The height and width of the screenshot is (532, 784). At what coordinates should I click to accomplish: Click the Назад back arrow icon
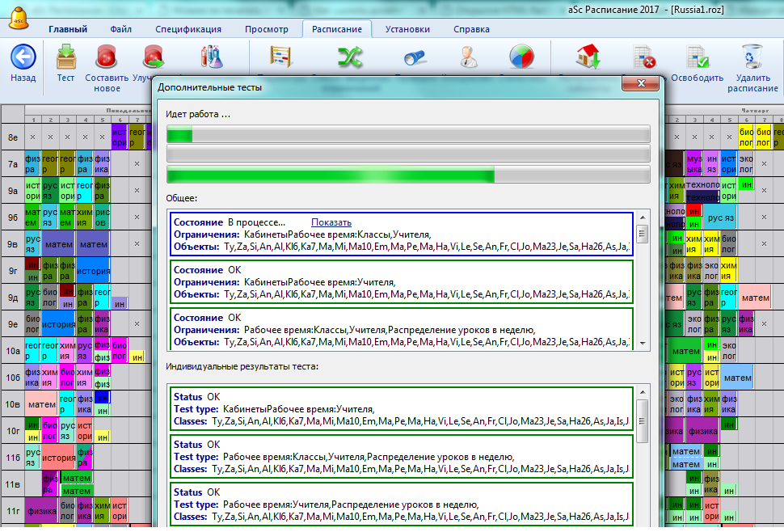tap(23, 57)
